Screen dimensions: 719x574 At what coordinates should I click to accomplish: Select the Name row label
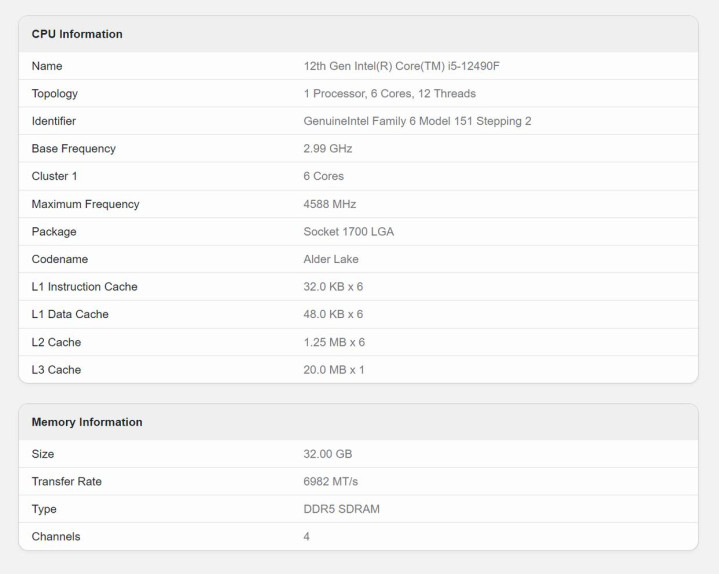(47, 66)
